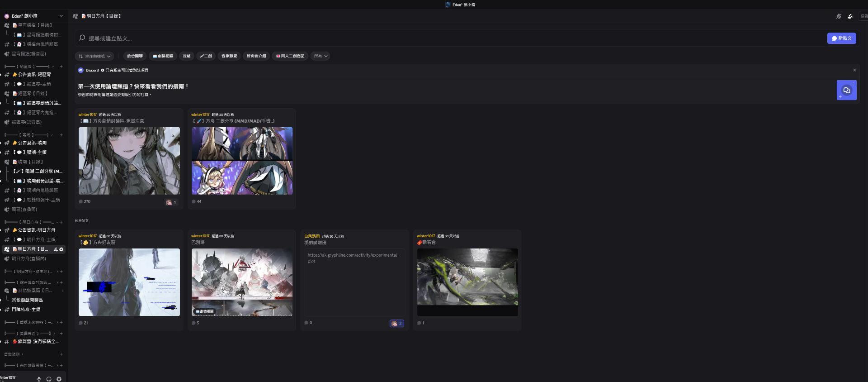Screen dimensions: 868x382
Task: Show the member list panel
Action: pyautogui.click(x=850, y=16)
